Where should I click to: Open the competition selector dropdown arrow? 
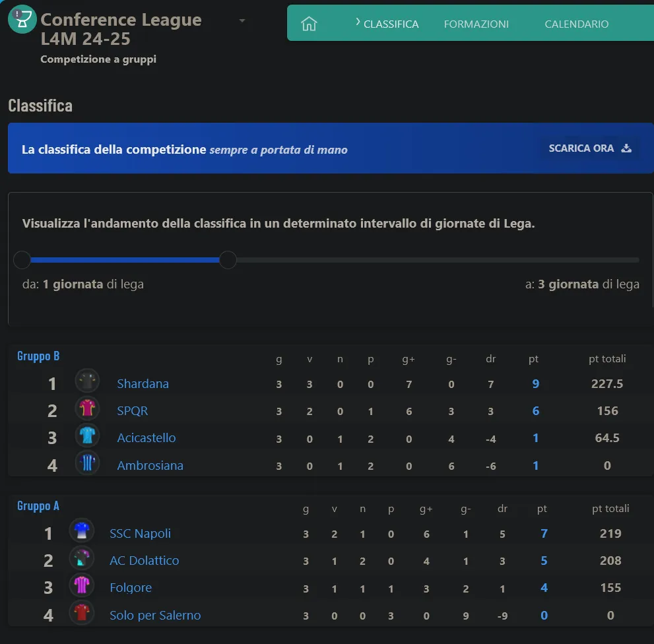click(x=242, y=20)
